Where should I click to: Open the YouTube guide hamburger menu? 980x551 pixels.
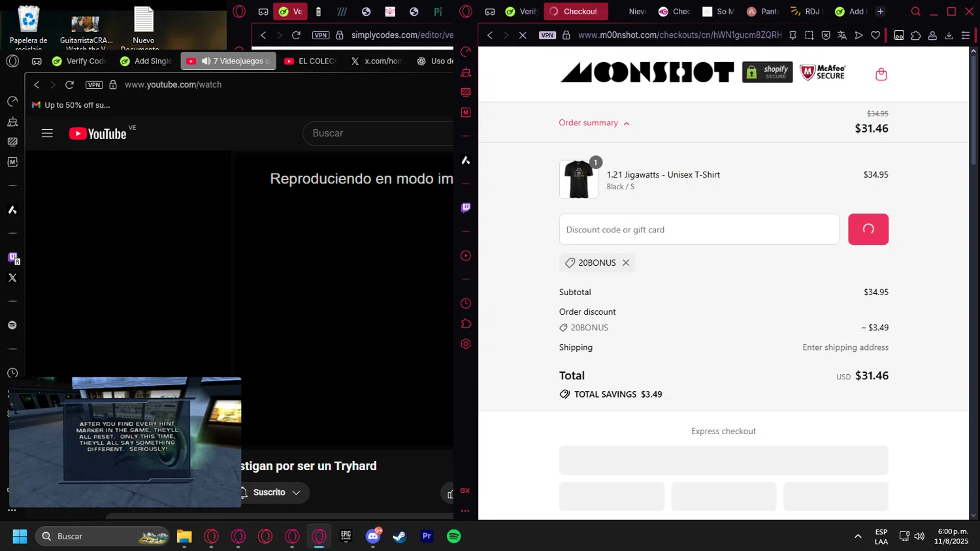pos(47,133)
